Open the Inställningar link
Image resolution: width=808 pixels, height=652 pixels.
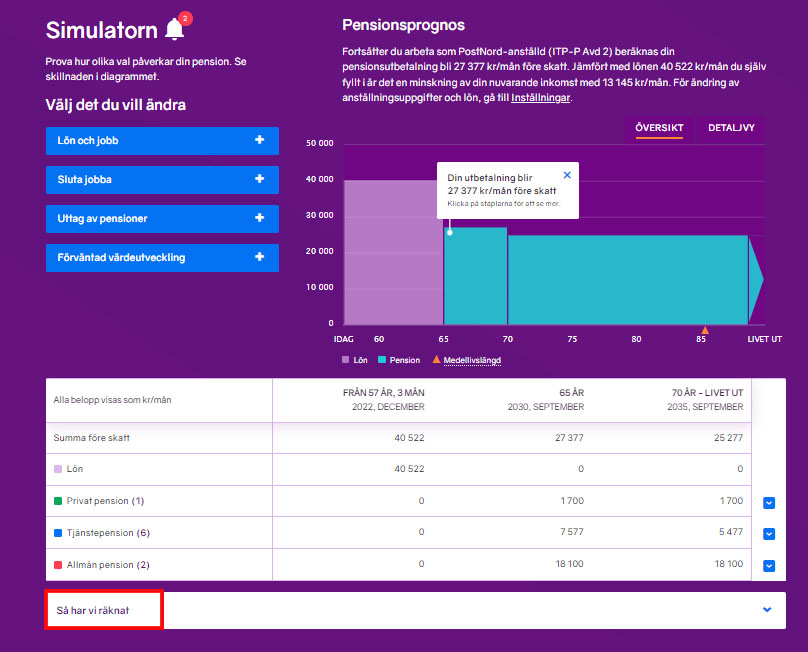point(540,96)
